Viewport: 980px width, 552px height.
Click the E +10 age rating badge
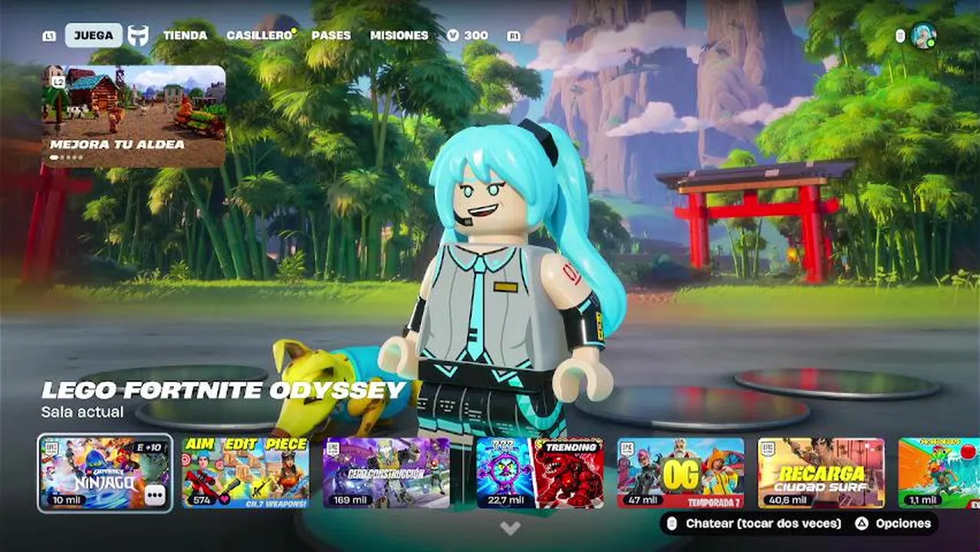(148, 447)
